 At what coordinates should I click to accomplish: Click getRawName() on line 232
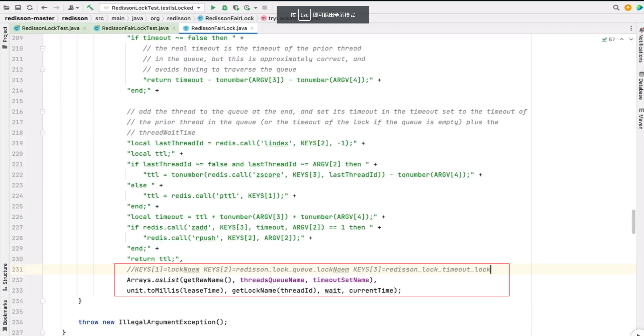208,280
